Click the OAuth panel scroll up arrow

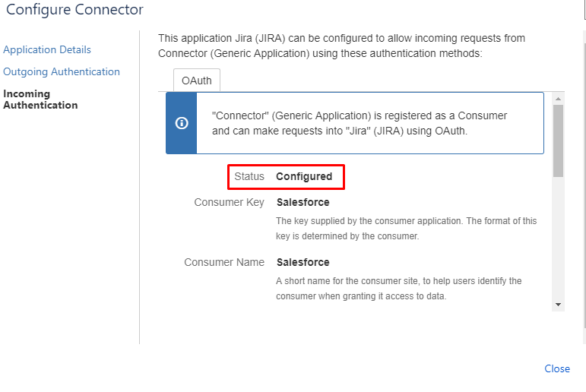click(x=558, y=99)
